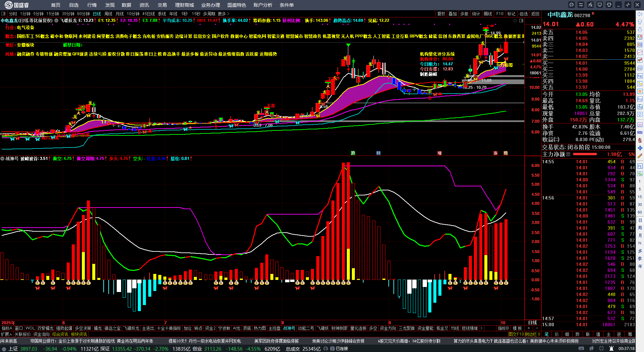Click the colored grid table sidebar icon

(640, 45)
